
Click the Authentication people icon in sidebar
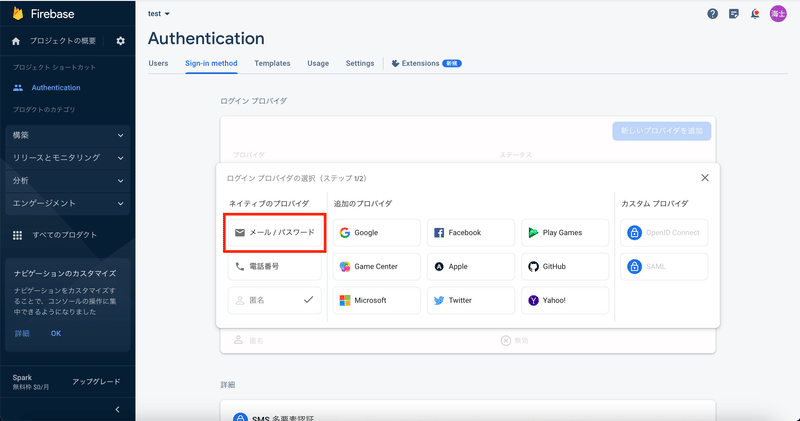point(18,88)
